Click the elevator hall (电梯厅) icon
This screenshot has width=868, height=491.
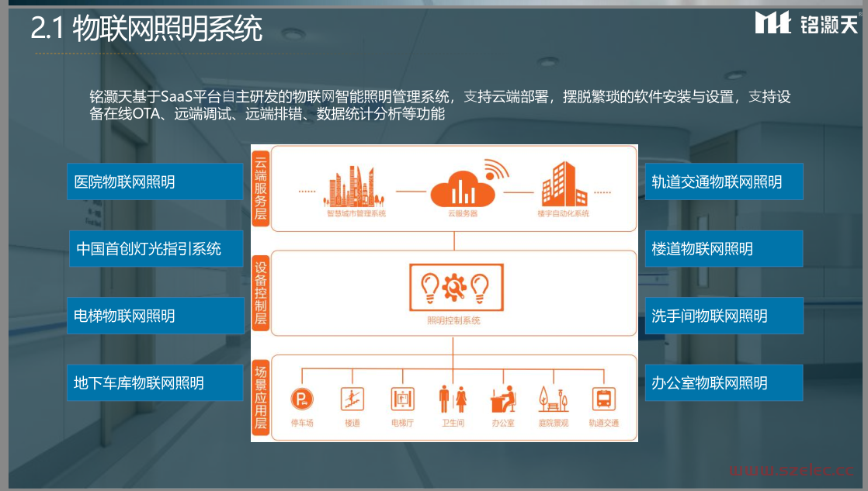point(402,399)
